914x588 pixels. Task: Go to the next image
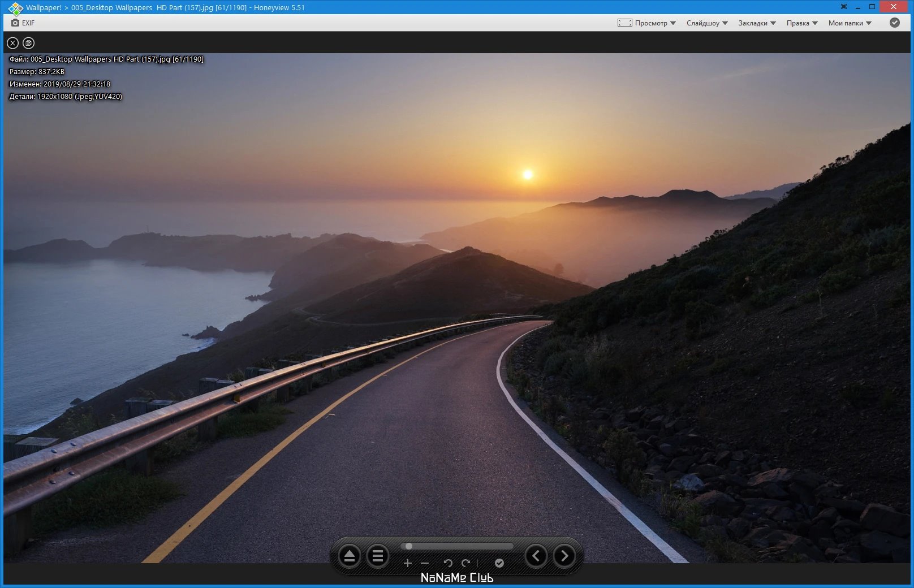[x=564, y=556]
